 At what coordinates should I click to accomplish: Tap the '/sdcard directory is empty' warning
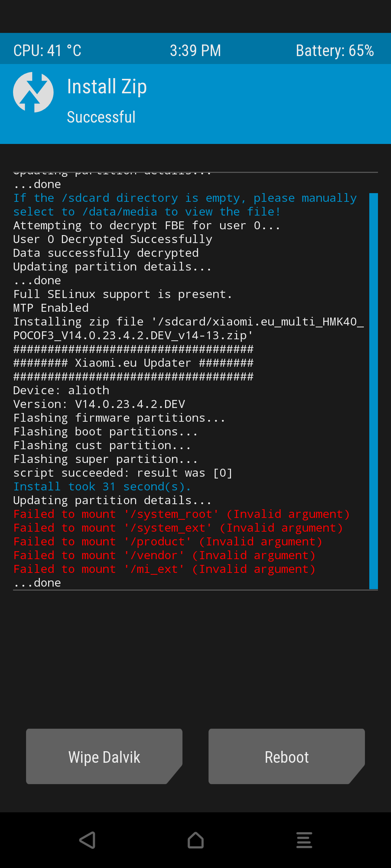pos(185,205)
